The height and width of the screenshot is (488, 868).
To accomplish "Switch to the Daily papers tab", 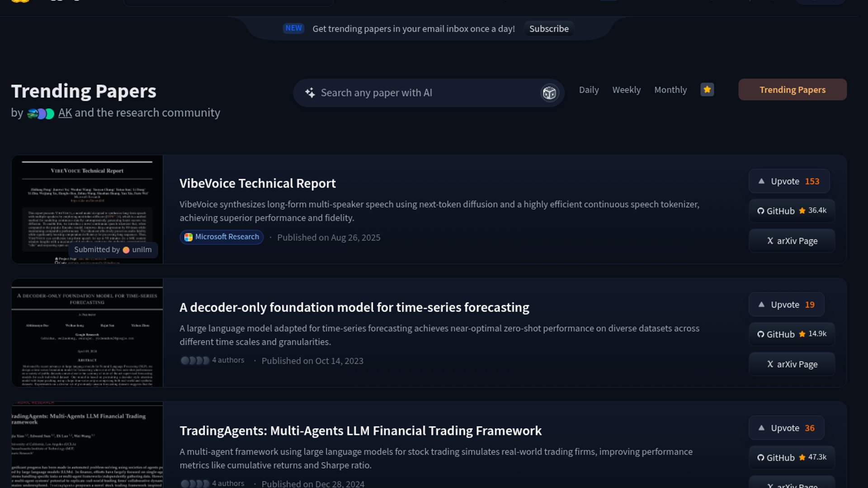I will (x=589, y=90).
